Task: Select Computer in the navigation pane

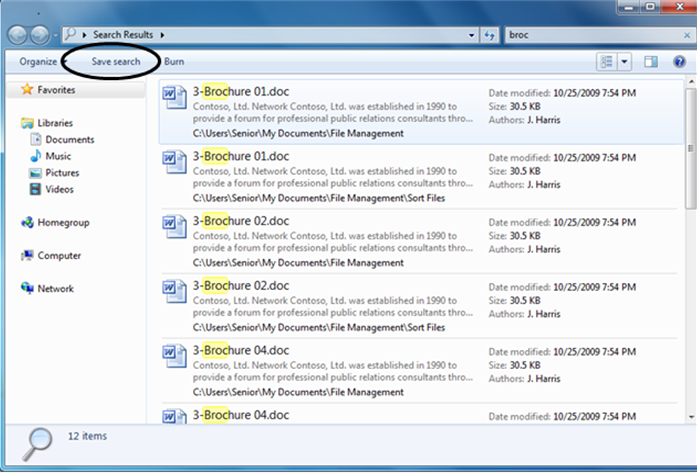Action: coord(59,255)
